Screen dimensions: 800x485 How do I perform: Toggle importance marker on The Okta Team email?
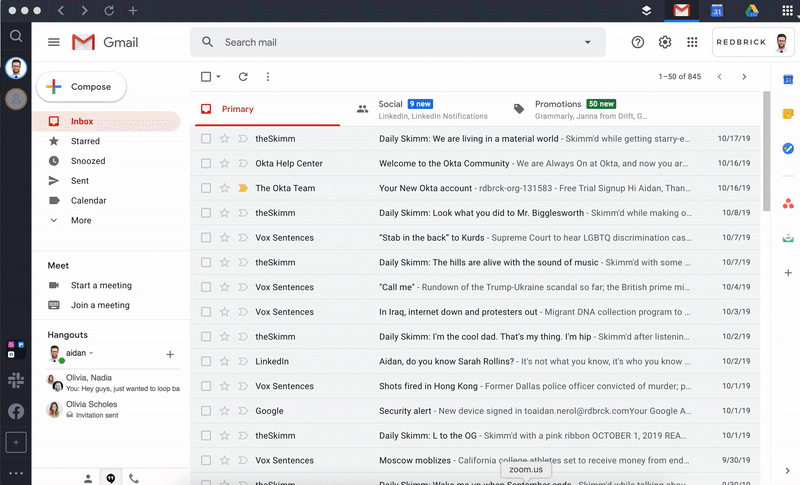click(x=243, y=188)
